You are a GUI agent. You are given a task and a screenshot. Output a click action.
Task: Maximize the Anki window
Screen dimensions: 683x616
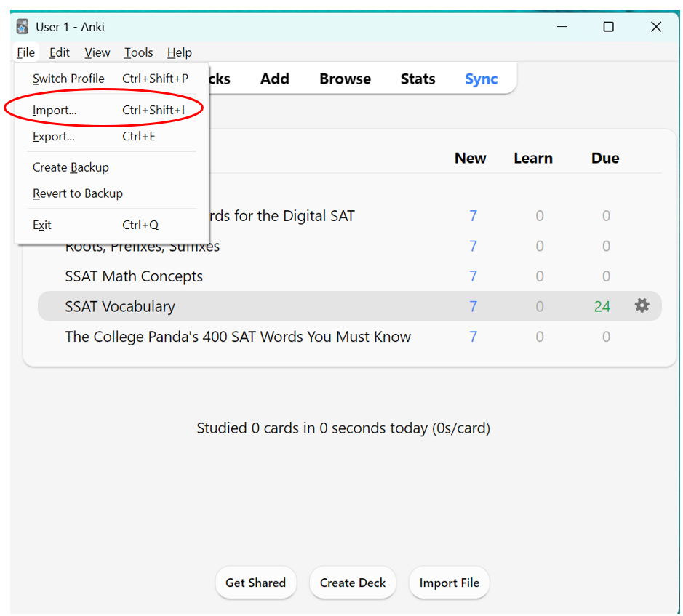pyautogui.click(x=609, y=27)
